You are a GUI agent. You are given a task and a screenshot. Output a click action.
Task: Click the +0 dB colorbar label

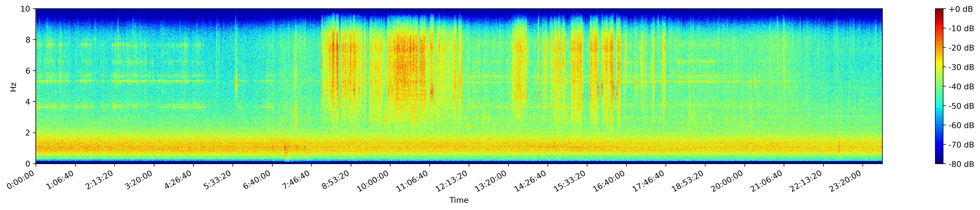pyautogui.click(x=961, y=9)
